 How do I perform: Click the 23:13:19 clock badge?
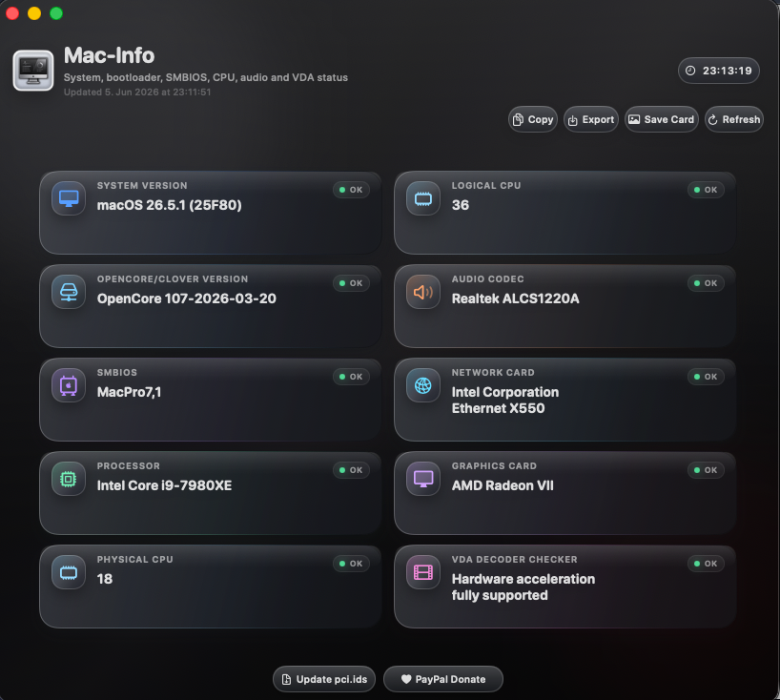719,71
